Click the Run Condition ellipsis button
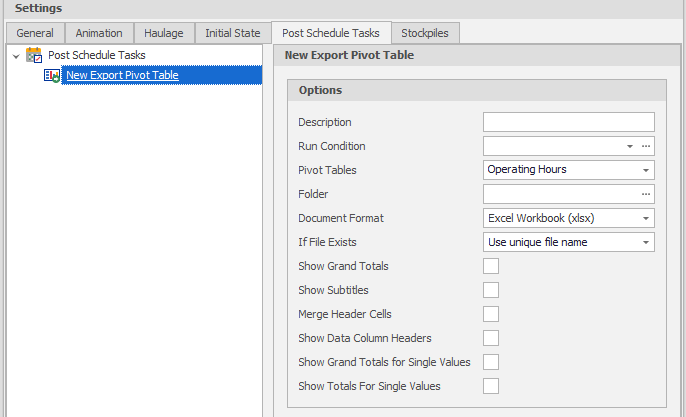Viewport: 686px width, 417px height. [646, 146]
